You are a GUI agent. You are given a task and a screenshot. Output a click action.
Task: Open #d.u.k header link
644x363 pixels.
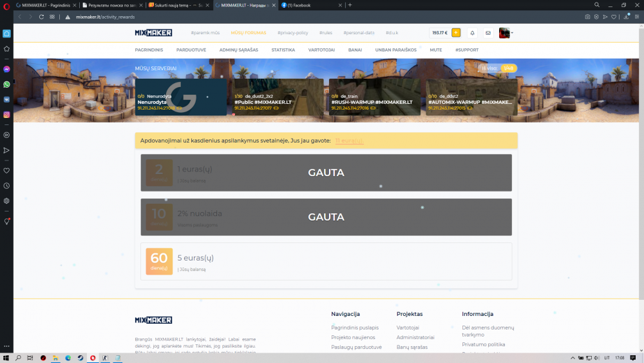[x=392, y=33]
